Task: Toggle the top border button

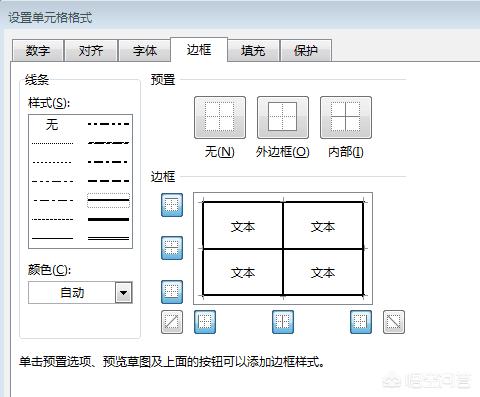Action: click(x=172, y=205)
